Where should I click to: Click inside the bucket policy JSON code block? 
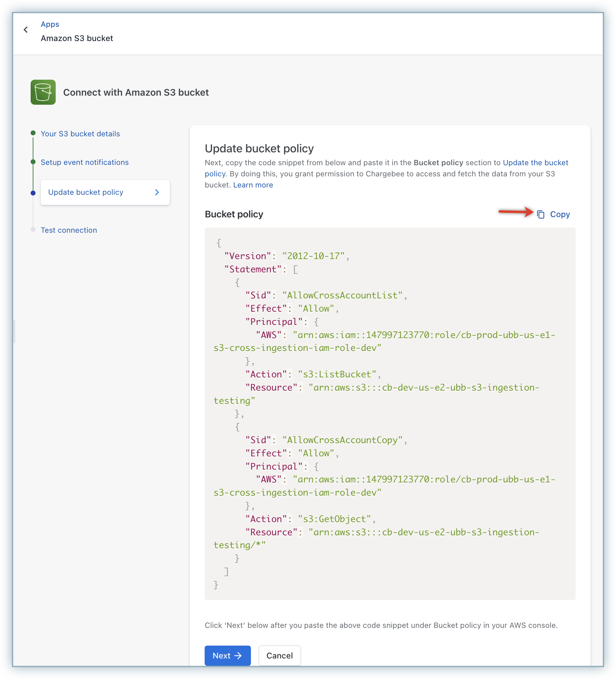(x=390, y=414)
